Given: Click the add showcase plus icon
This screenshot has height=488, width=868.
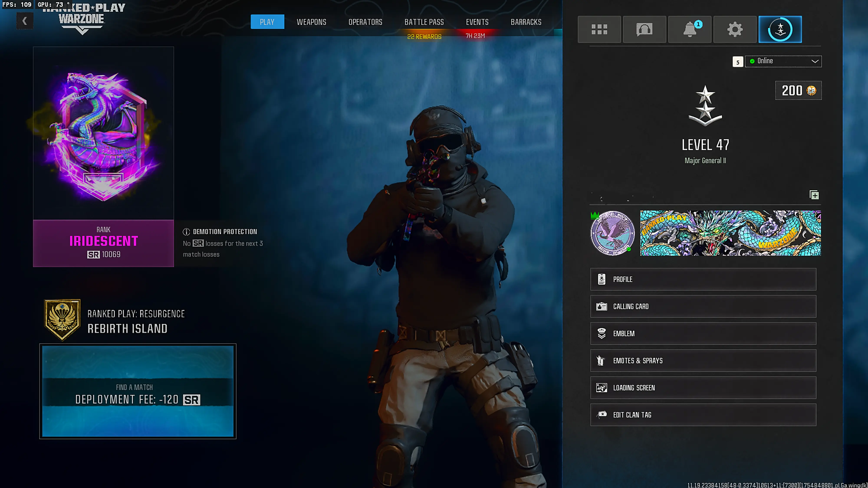Looking at the screenshot, I should [x=814, y=195].
